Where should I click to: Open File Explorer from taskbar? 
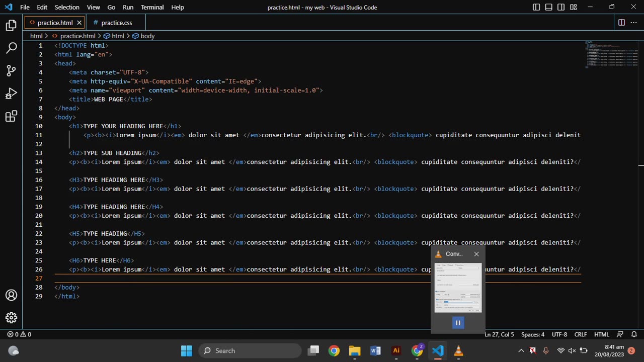click(x=355, y=350)
